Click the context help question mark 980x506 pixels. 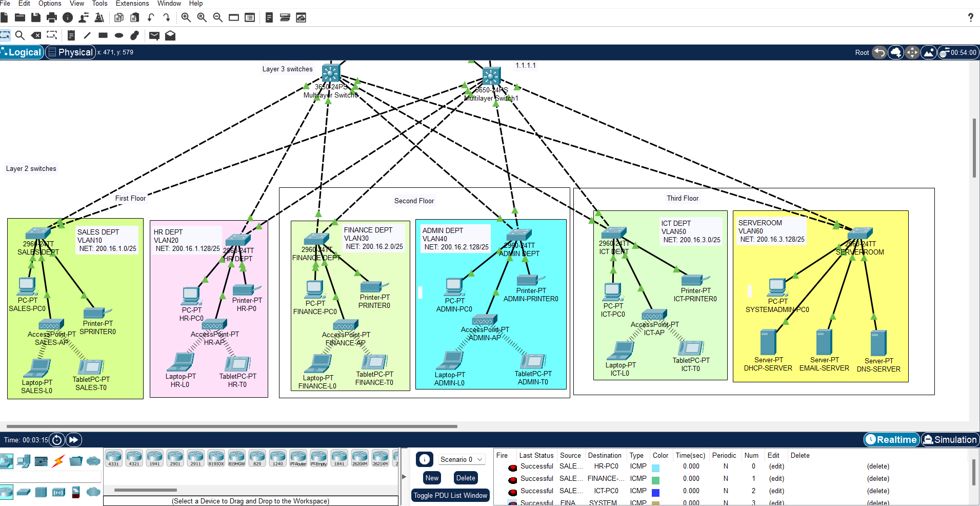(970, 17)
